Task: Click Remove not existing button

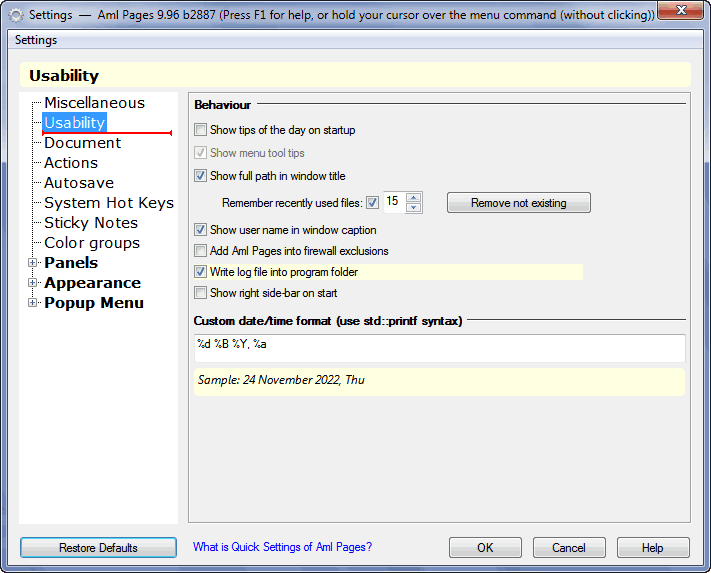Action: pyautogui.click(x=519, y=203)
